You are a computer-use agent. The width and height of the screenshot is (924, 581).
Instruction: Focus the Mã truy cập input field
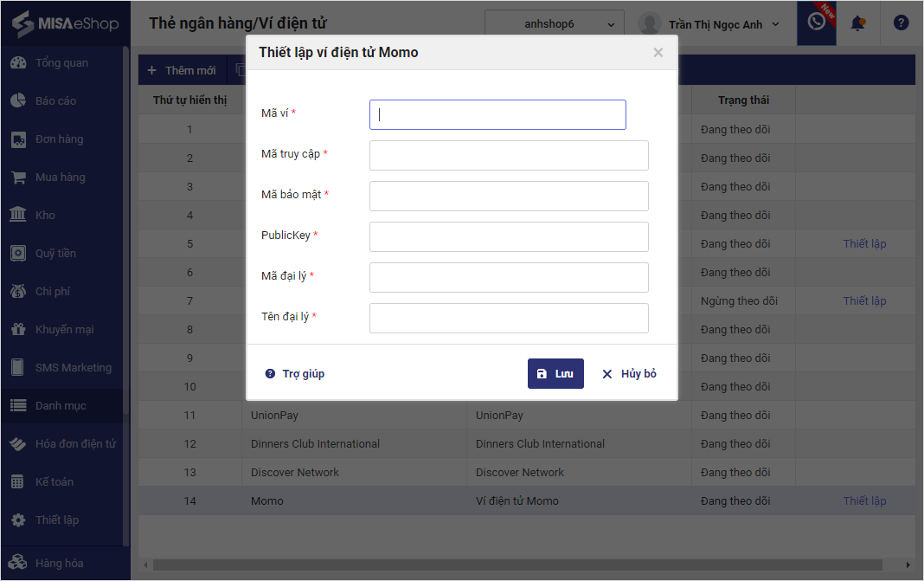tap(509, 155)
